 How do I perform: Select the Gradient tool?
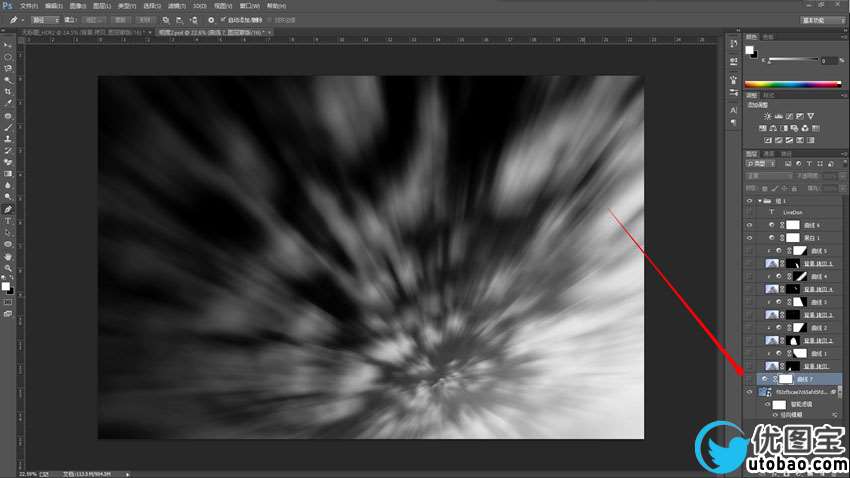coord(8,174)
